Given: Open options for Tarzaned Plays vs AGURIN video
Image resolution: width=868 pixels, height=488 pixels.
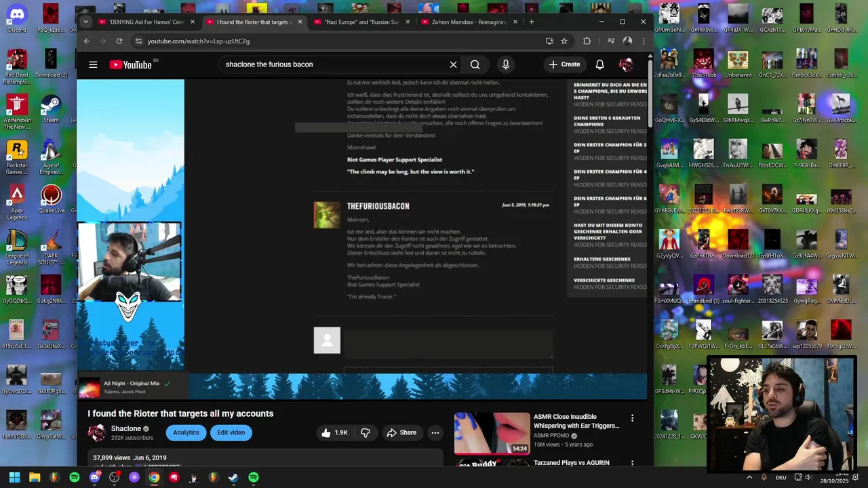Looking at the screenshot, I should coord(632,464).
